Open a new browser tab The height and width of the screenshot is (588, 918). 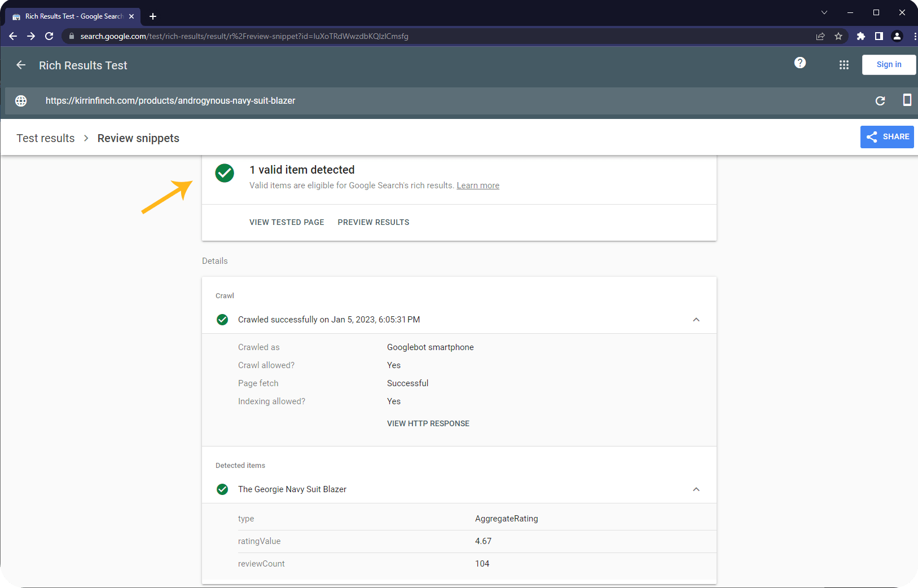pyautogui.click(x=153, y=16)
